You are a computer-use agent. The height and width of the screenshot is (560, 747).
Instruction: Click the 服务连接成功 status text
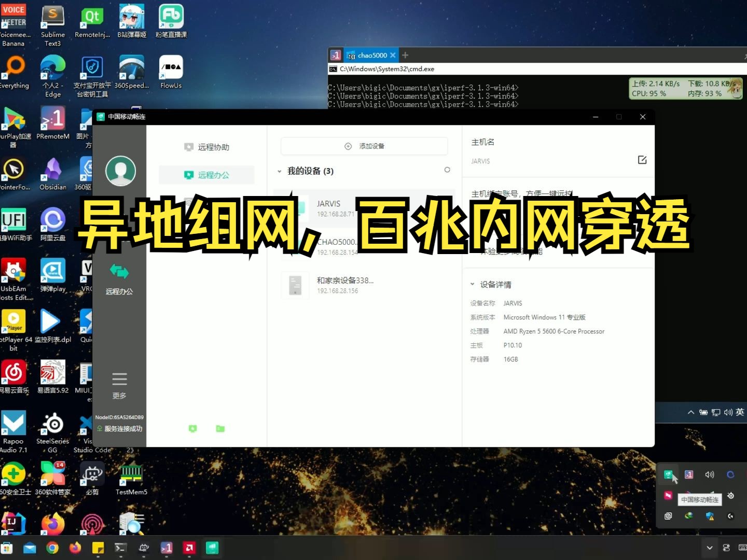123,429
